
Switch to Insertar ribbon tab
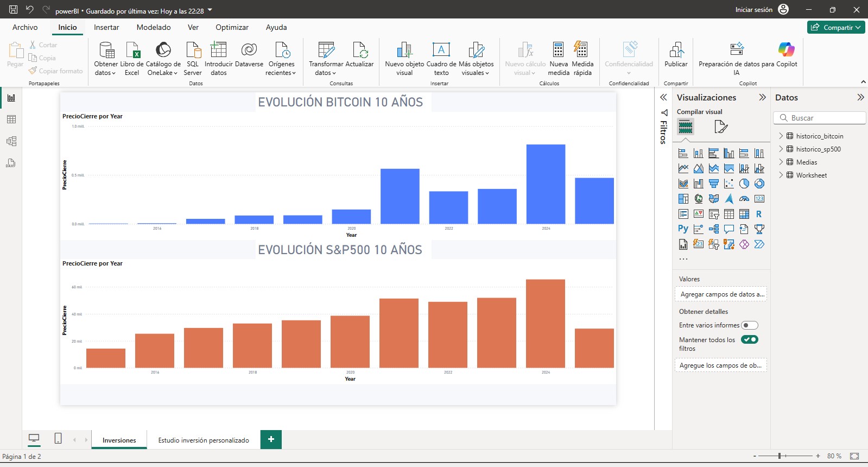point(106,27)
